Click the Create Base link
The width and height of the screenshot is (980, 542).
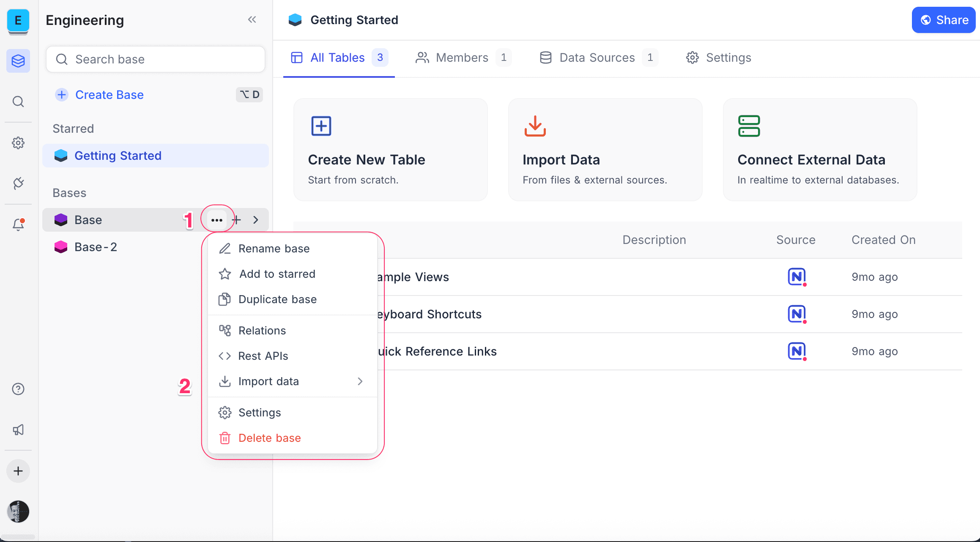click(109, 95)
